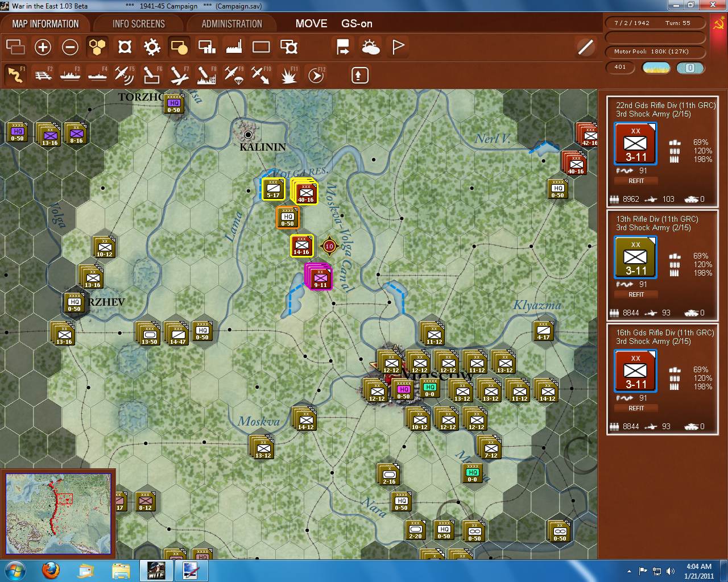Select the orange-bordered 0-50 HQ counter
728x582 pixels.
[287, 217]
